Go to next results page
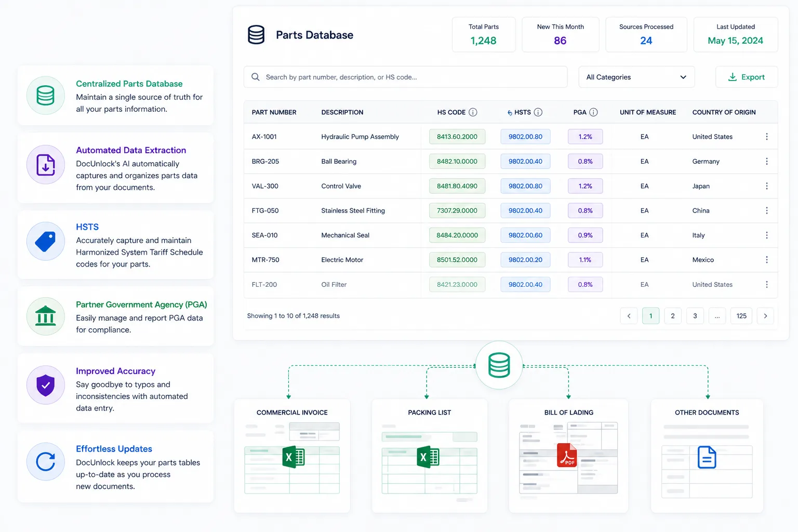The image size is (798, 532). coord(765,316)
